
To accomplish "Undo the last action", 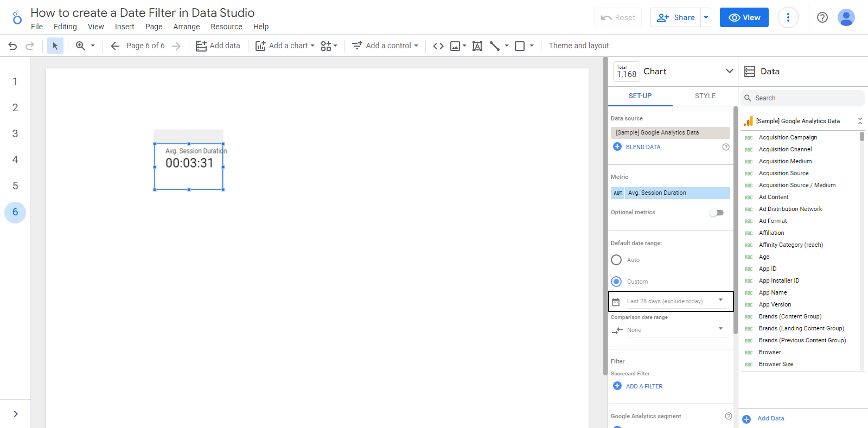I will pyautogui.click(x=12, y=46).
